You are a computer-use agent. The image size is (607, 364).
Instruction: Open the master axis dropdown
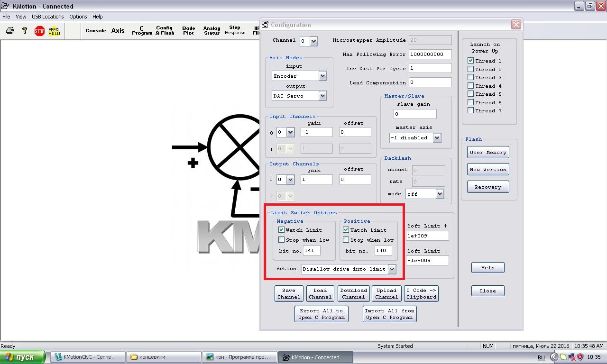point(437,138)
